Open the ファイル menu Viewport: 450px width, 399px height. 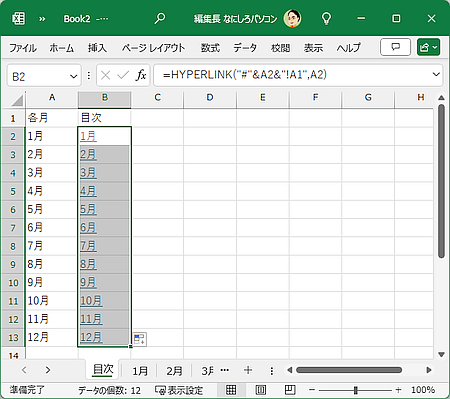coord(23,48)
